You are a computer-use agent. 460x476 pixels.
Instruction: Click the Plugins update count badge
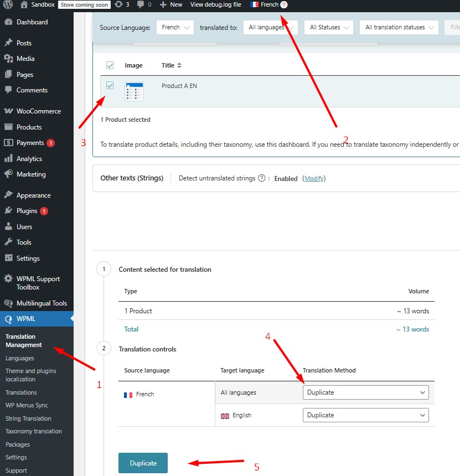point(44,211)
